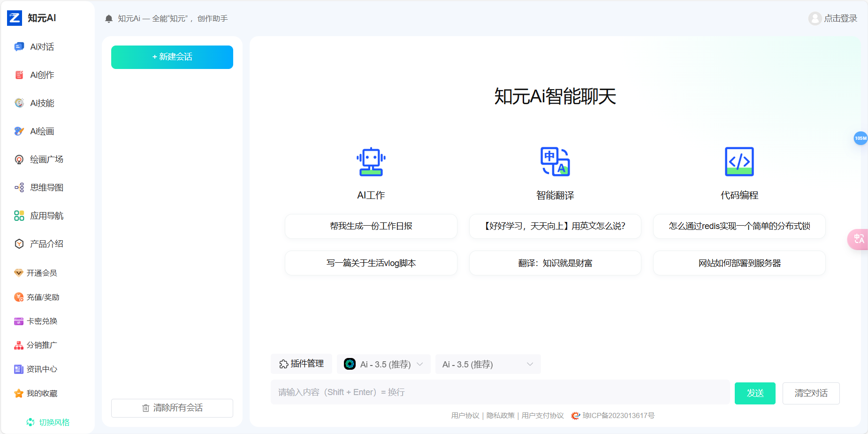Click the 智能翻译 robot icon
868x434 pixels.
pyautogui.click(x=555, y=161)
